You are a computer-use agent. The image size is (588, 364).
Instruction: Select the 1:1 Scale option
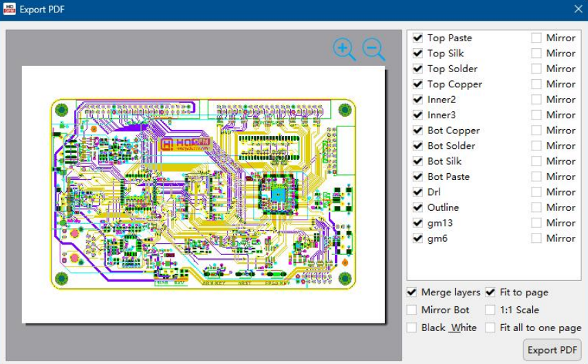click(490, 310)
